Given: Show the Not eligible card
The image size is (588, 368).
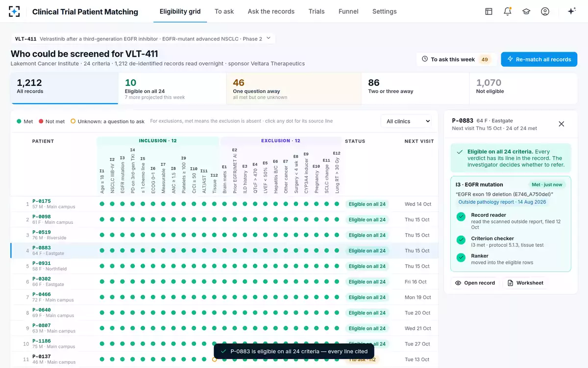Looking at the screenshot, I should point(524,88).
